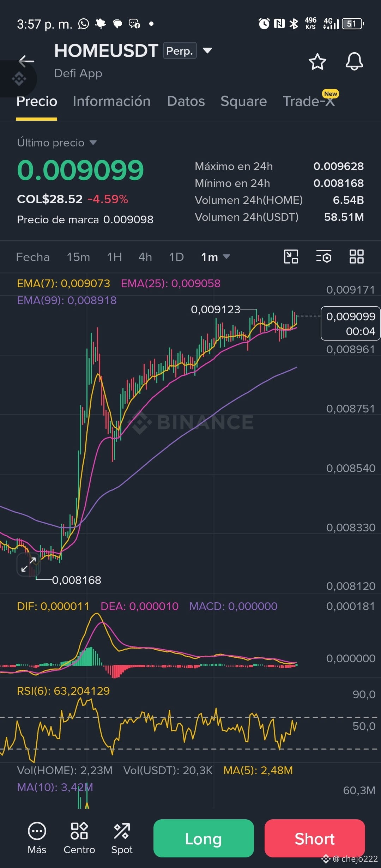Open Centro icon in bottom bar
381x868 pixels.
click(x=79, y=831)
